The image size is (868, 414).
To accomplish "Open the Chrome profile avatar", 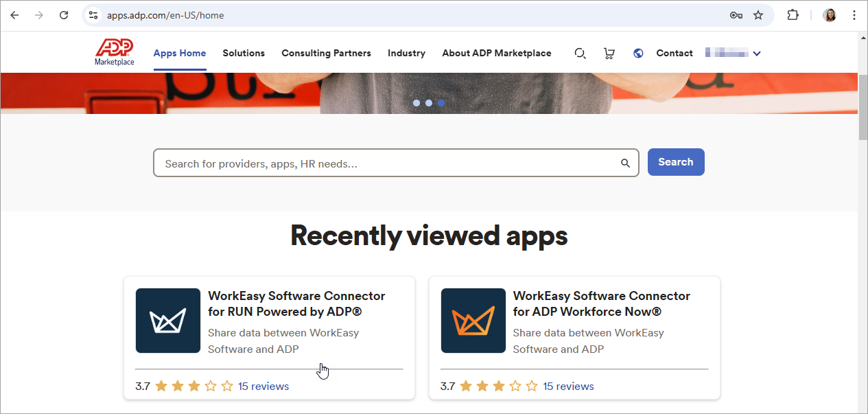I will [x=830, y=15].
